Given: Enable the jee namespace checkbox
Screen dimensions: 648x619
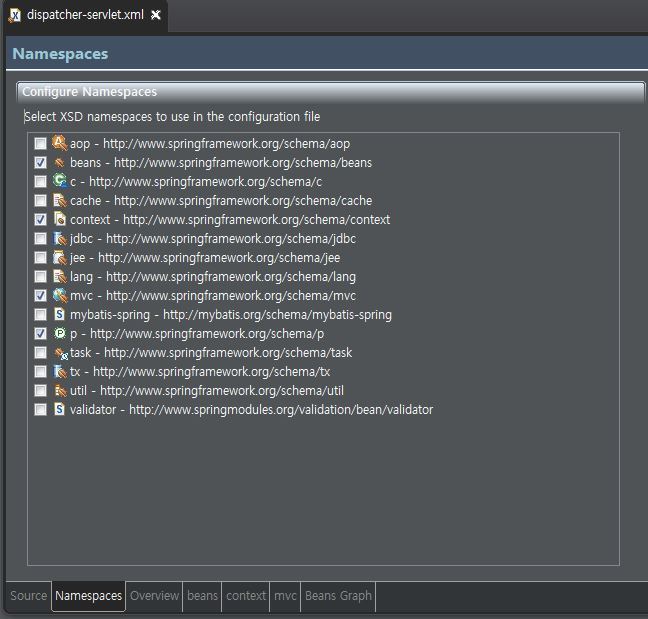Looking at the screenshot, I should (x=40, y=257).
